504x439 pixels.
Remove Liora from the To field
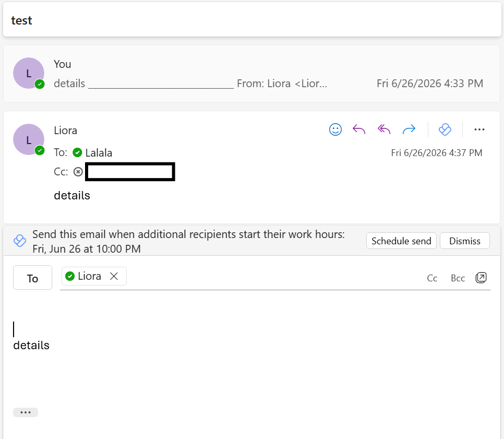[x=114, y=276]
